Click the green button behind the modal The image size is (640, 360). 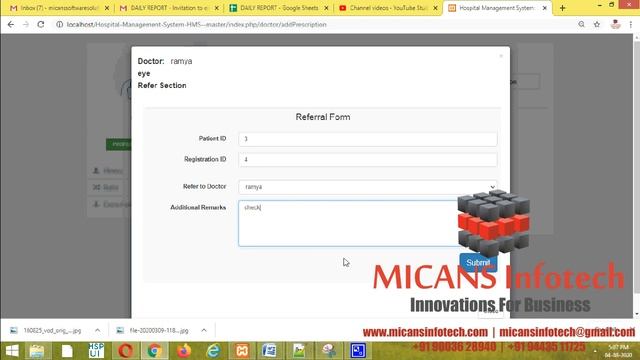click(x=119, y=144)
